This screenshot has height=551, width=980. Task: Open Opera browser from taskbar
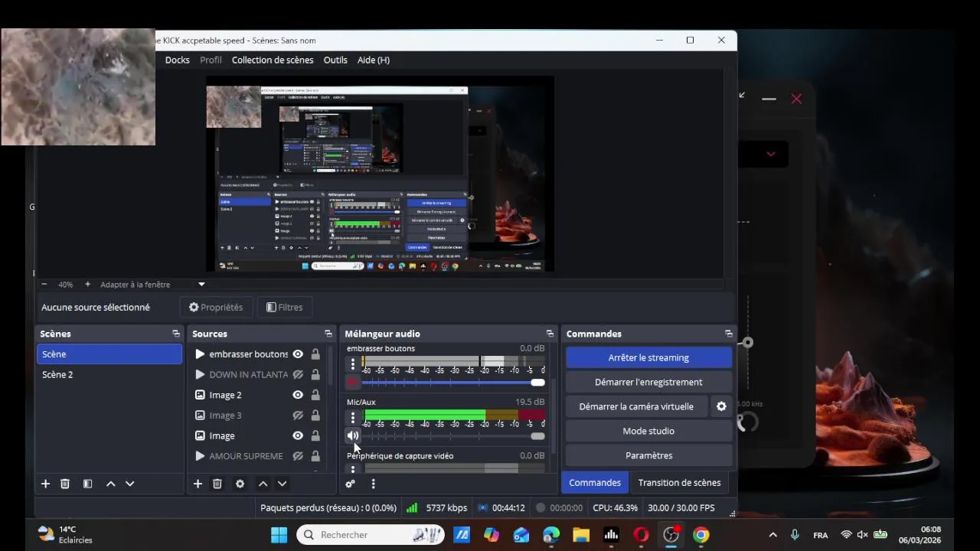[641, 535]
